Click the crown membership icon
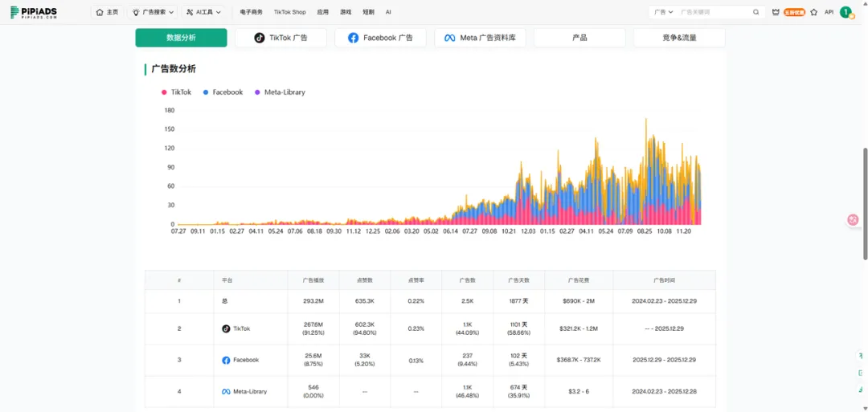Image resolution: width=868 pixels, height=412 pixels. click(776, 12)
